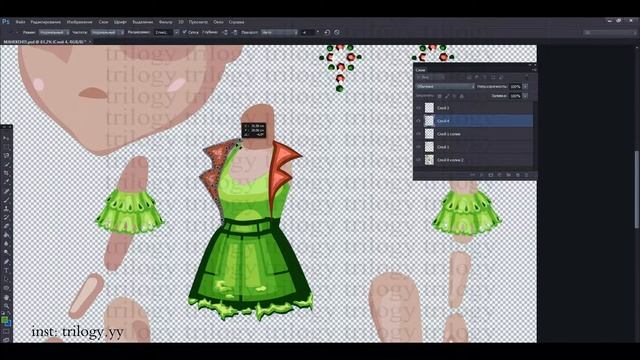The width and height of the screenshot is (640, 360).
Task: Move pin depth backward
Action: [x=235, y=32]
